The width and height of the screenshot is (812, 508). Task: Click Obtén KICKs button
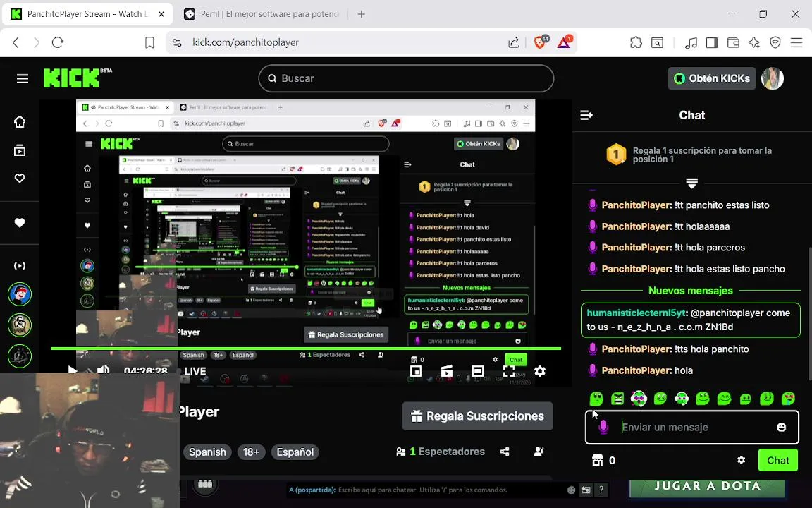pos(711,78)
